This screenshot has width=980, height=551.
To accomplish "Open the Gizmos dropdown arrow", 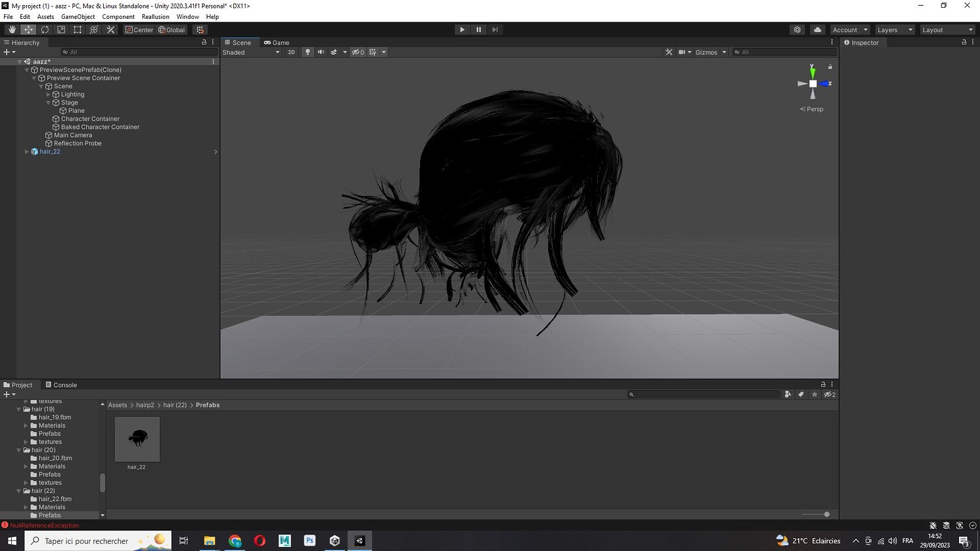I will click(724, 52).
